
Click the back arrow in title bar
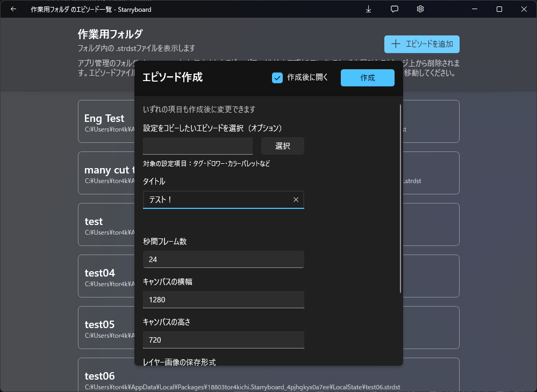pyautogui.click(x=13, y=9)
